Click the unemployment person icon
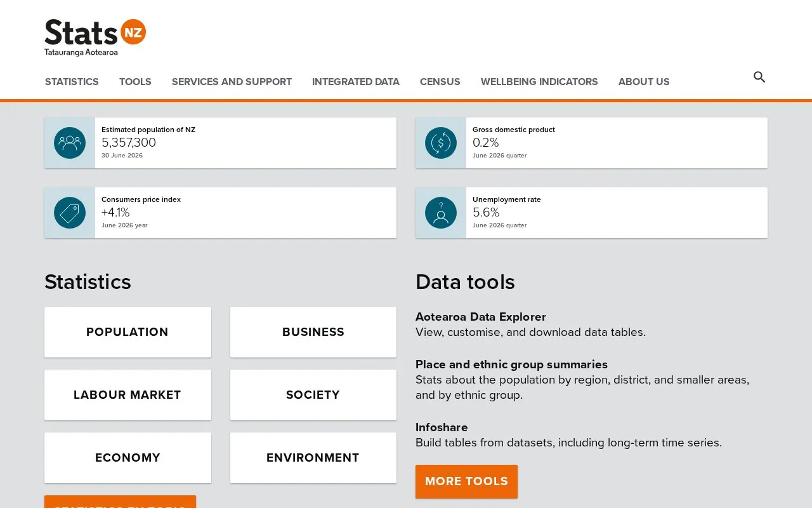 point(441,213)
